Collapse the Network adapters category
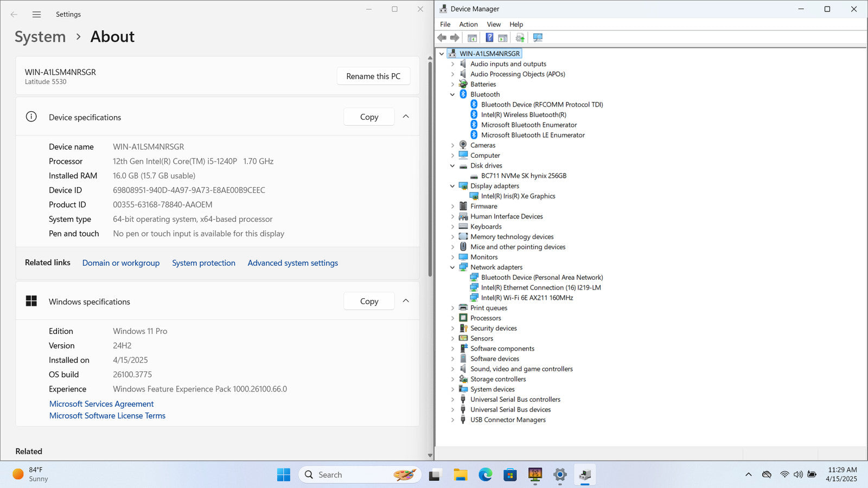The image size is (868, 488). tap(452, 267)
